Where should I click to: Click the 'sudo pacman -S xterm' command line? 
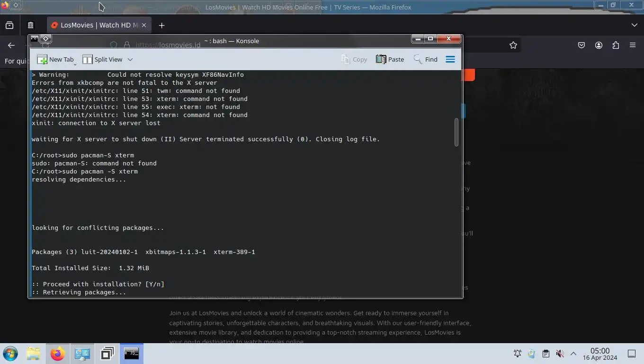click(x=85, y=172)
